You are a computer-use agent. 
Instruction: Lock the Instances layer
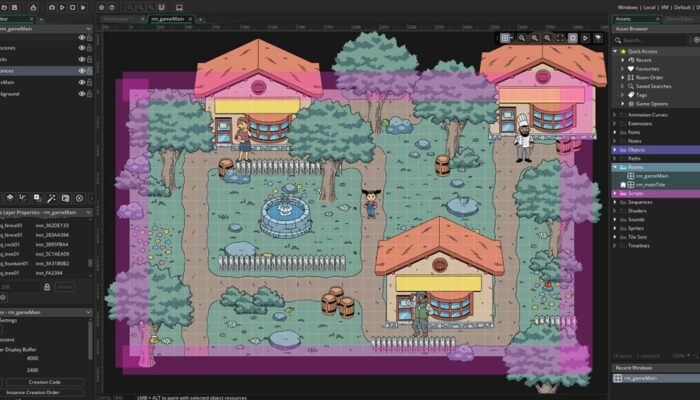[x=91, y=71]
